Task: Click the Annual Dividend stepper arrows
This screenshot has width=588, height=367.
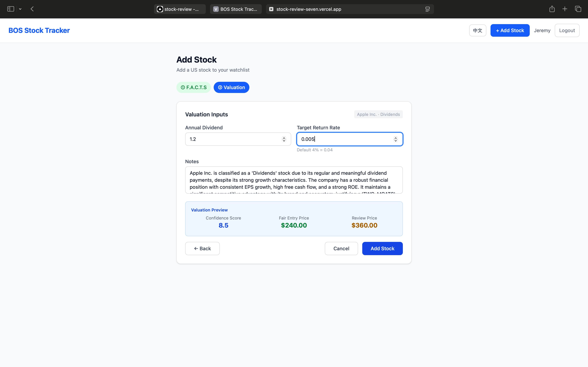Action: 284,139
